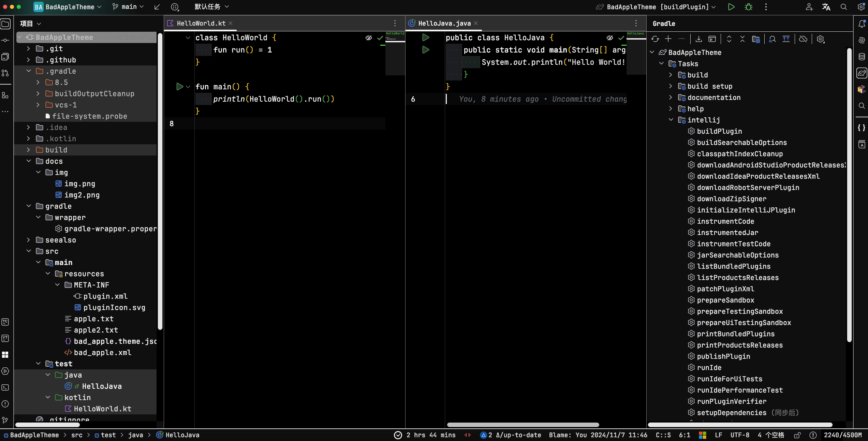
Task: Select the runIde Gradle task
Action: point(709,368)
